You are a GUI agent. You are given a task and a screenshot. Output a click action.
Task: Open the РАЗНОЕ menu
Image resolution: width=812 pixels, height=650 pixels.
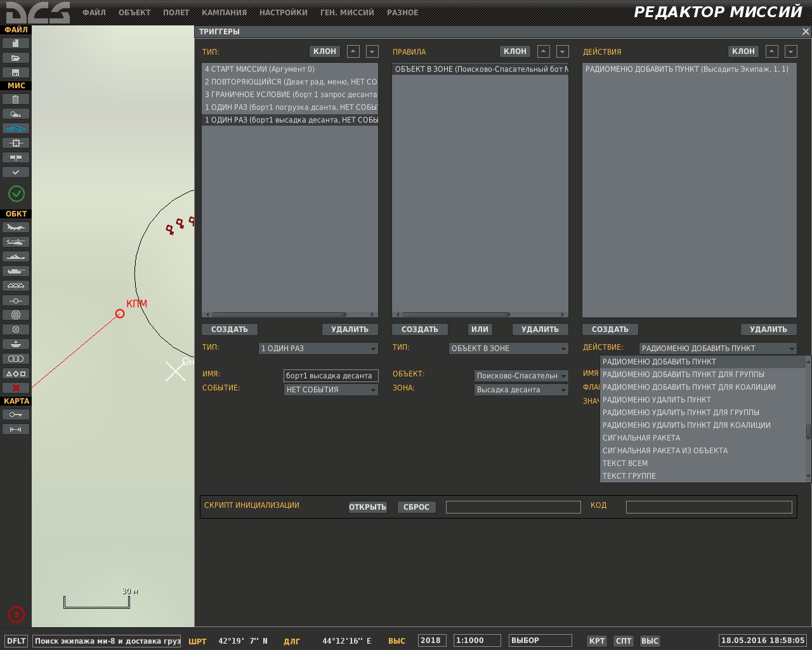[x=402, y=13]
